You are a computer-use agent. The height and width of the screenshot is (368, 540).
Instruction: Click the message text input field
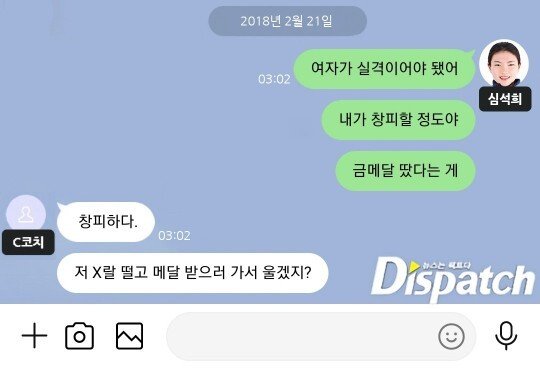pos(321,336)
